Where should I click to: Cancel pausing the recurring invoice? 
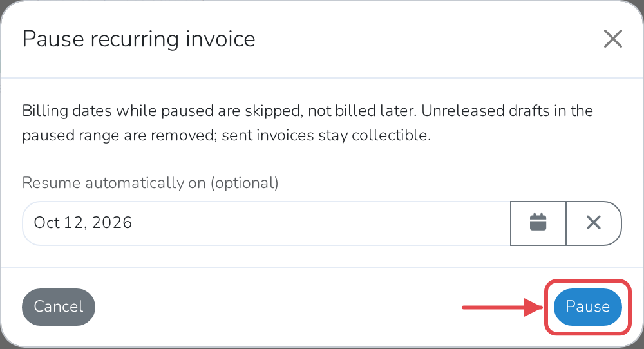click(x=59, y=307)
